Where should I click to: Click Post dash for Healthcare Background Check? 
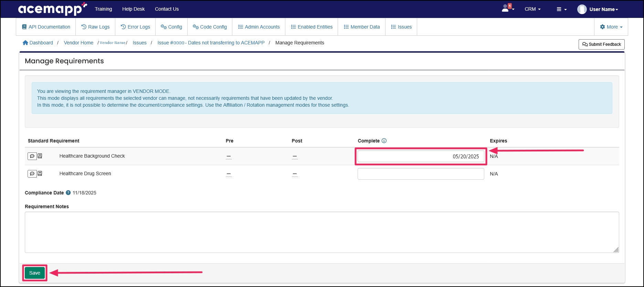[x=295, y=157]
